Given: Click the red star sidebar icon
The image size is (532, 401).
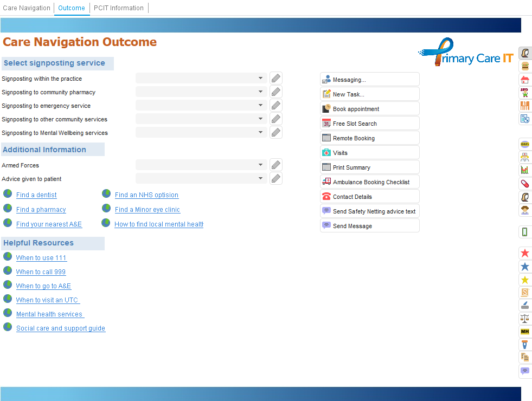Looking at the screenshot, I should [x=524, y=253].
